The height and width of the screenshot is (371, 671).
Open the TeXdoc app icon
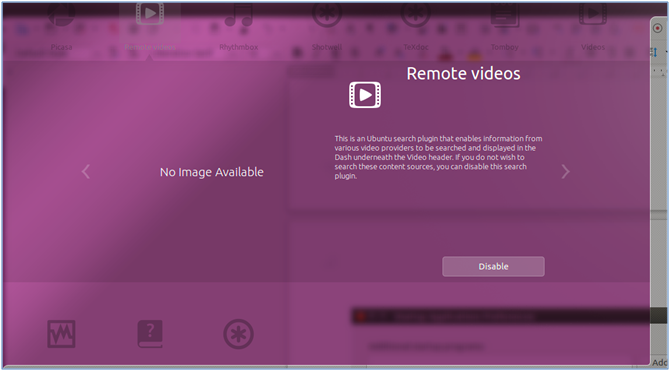[x=416, y=15]
